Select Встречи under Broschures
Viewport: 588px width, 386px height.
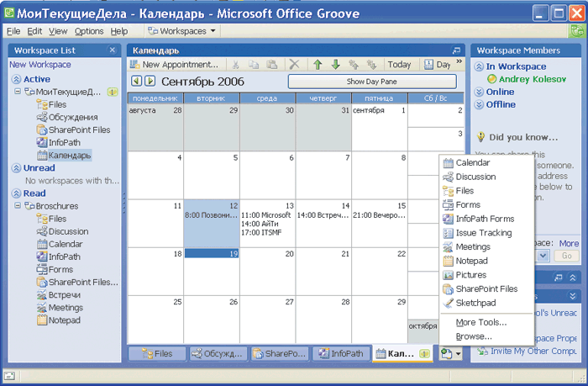(x=59, y=295)
